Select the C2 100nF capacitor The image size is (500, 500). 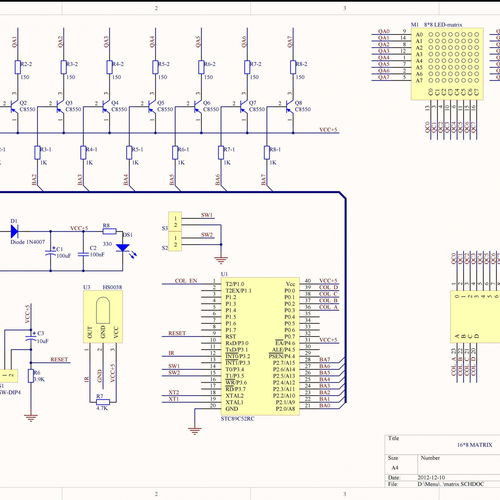coord(83,254)
